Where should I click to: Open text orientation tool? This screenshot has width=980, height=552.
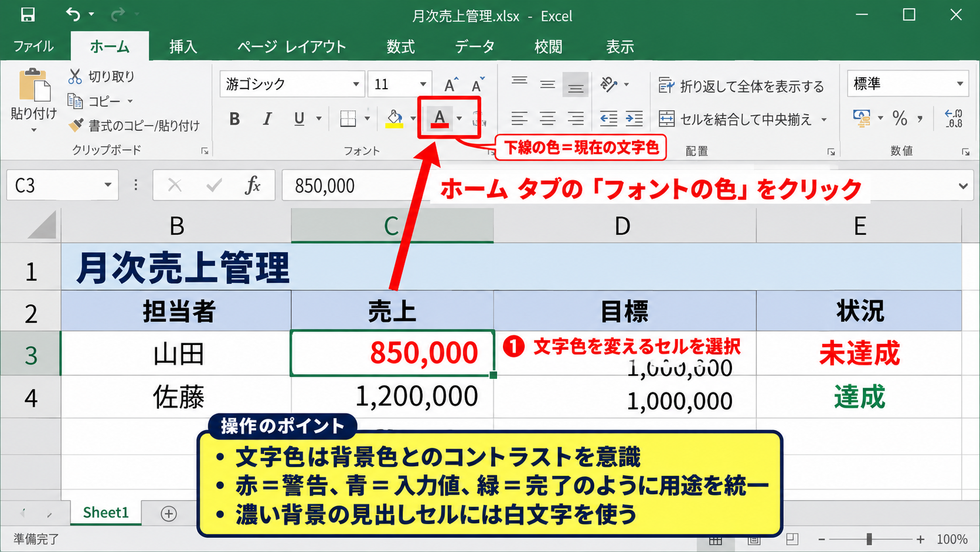(x=610, y=85)
